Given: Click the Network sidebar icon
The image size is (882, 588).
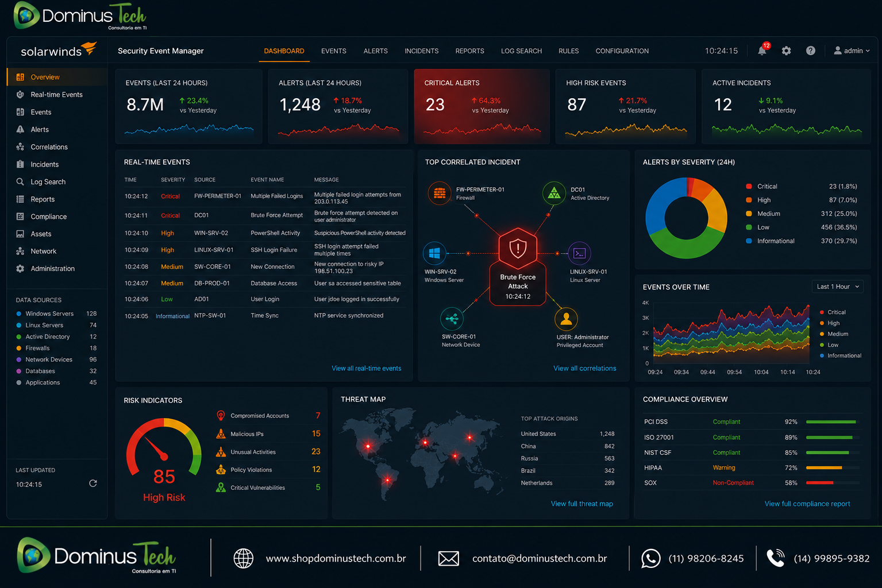Looking at the screenshot, I should pos(20,251).
